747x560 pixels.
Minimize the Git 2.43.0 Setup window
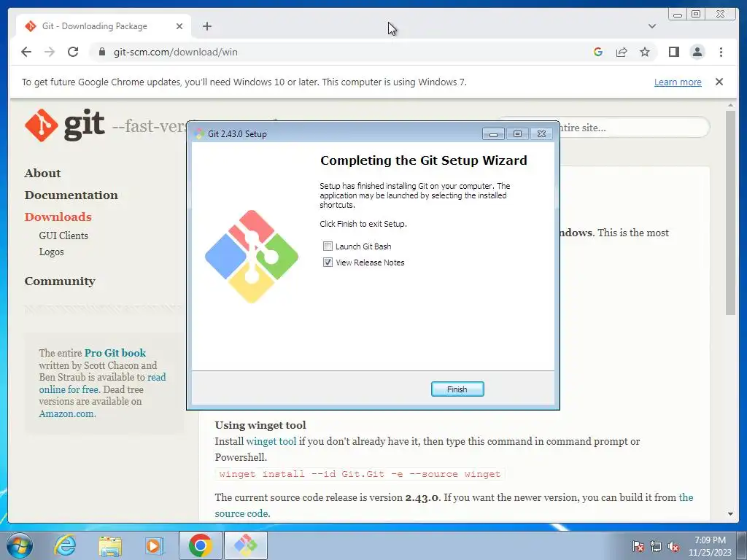[493, 134]
